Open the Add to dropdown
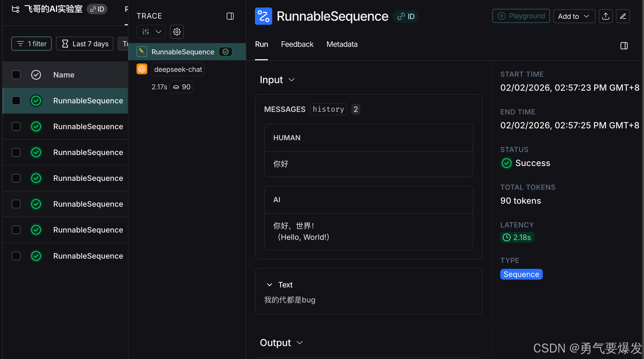 (x=574, y=16)
